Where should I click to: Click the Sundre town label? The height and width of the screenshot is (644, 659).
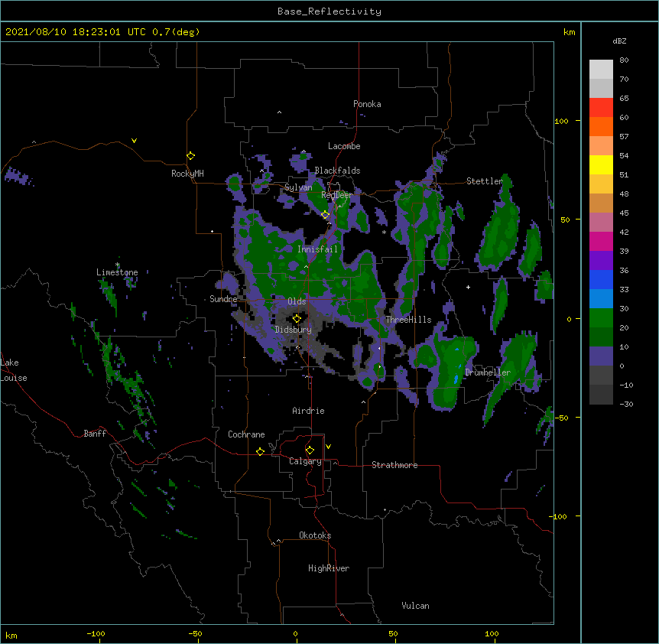pyautogui.click(x=223, y=299)
